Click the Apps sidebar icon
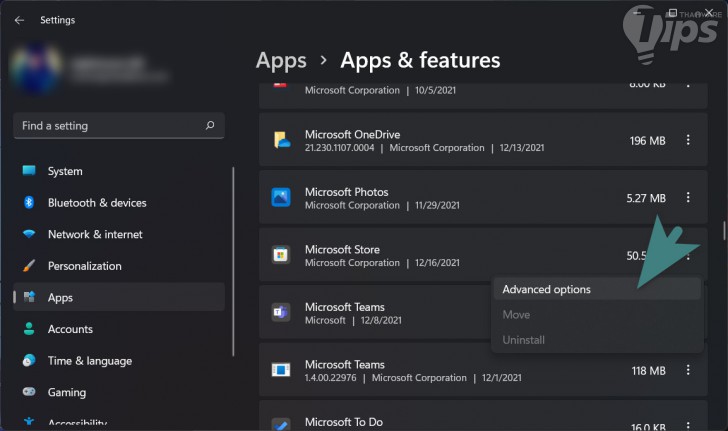 [x=29, y=297]
